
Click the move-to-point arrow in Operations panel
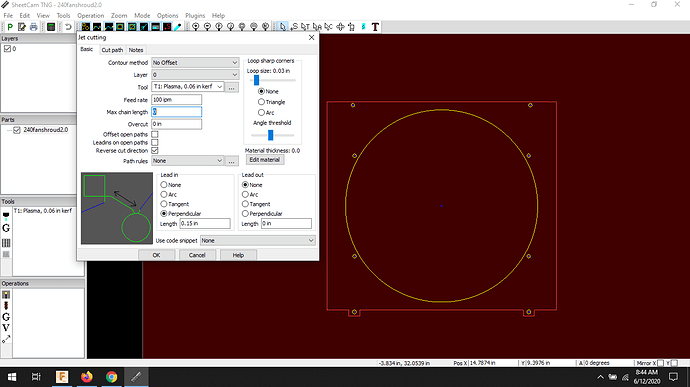point(6,339)
